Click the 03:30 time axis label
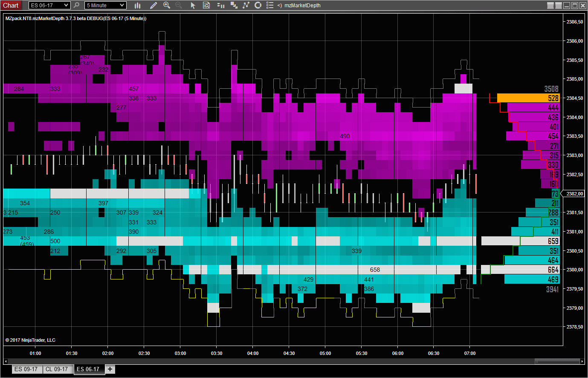The height and width of the screenshot is (378, 588). click(217, 353)
